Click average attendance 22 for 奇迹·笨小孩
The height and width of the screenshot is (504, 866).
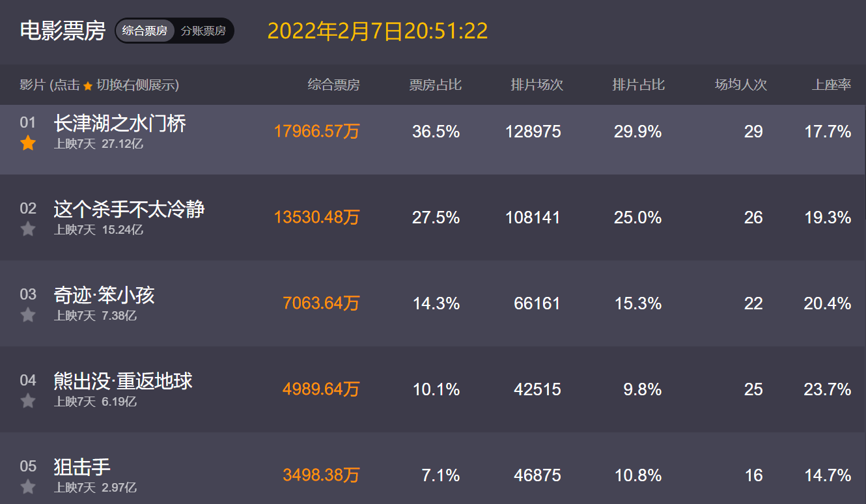753,303
